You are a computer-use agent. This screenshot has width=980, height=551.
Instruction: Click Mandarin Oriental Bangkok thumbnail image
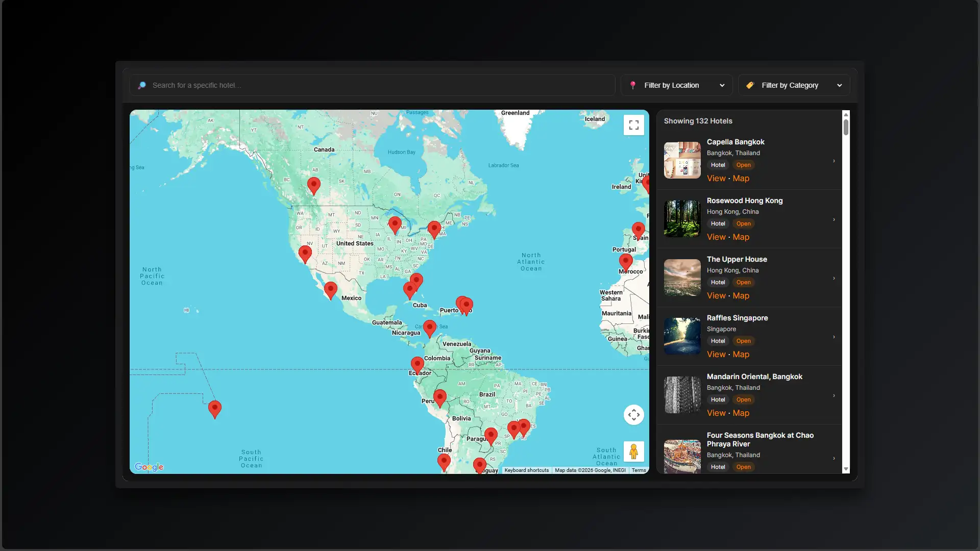[682, 395]
